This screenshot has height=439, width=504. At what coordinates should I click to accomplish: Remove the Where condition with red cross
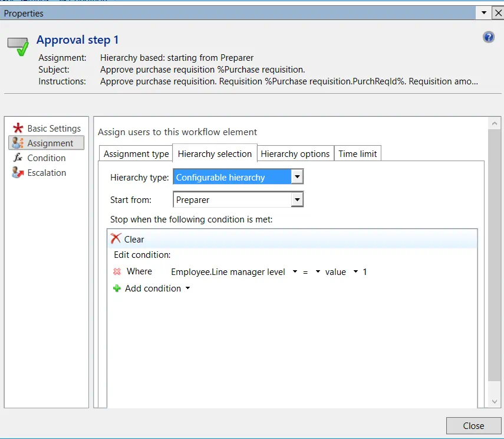pyautogui.click(x=117, y=271)
